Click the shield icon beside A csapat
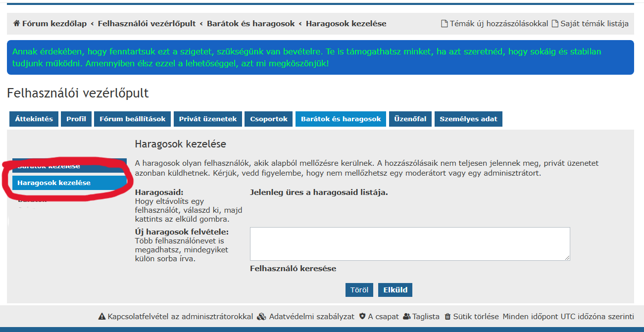Viewport: 644px width, 332px height. pos(362,317)
